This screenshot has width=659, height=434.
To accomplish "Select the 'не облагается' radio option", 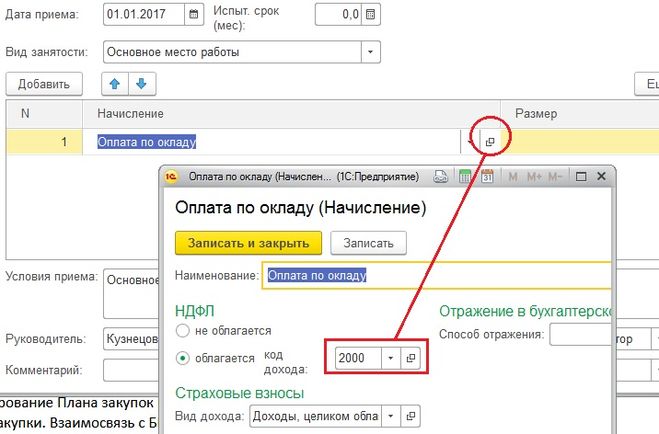I will [x=182, y=330].
